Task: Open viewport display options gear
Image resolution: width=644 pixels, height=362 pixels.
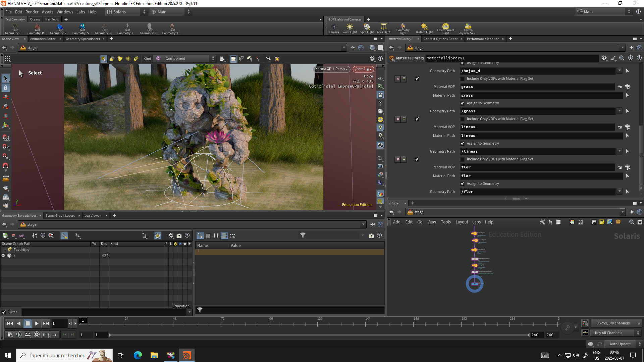Action: [x=372, y=59]
